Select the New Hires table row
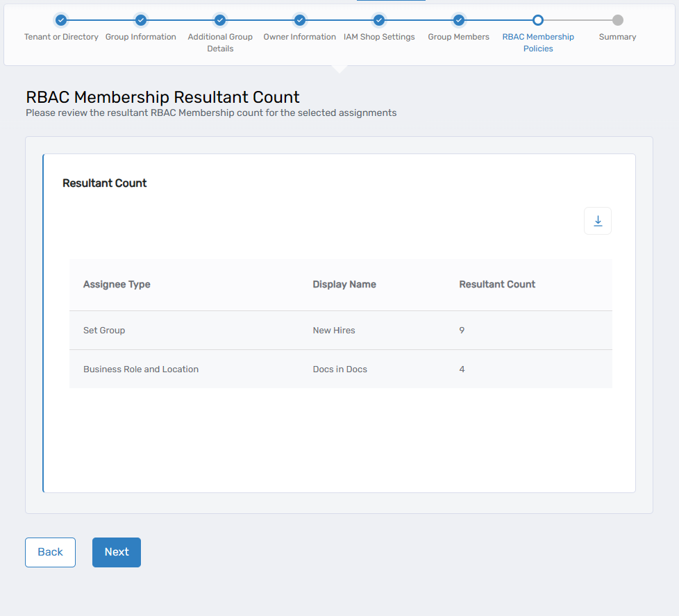The height and width of the screenshot is (616, 679). coord(340,330)
